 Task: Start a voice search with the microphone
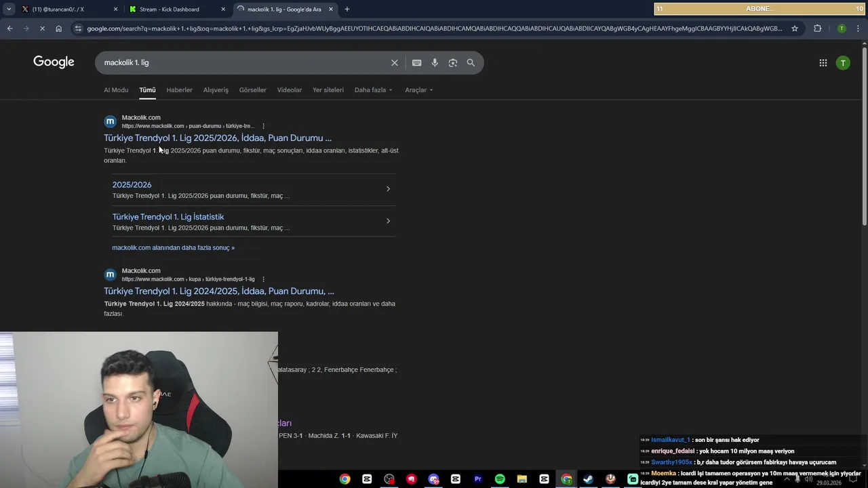435,62
